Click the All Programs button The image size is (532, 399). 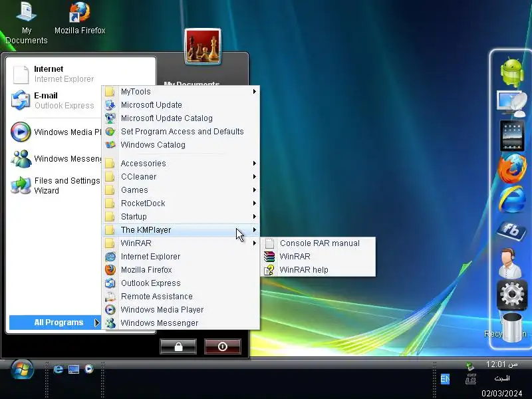tap(55, 323)
